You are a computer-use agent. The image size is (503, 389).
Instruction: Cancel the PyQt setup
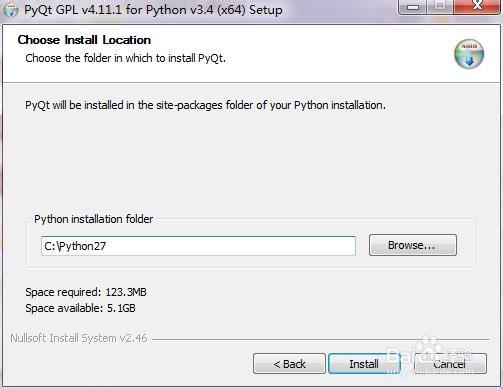(x=450, y=364)
